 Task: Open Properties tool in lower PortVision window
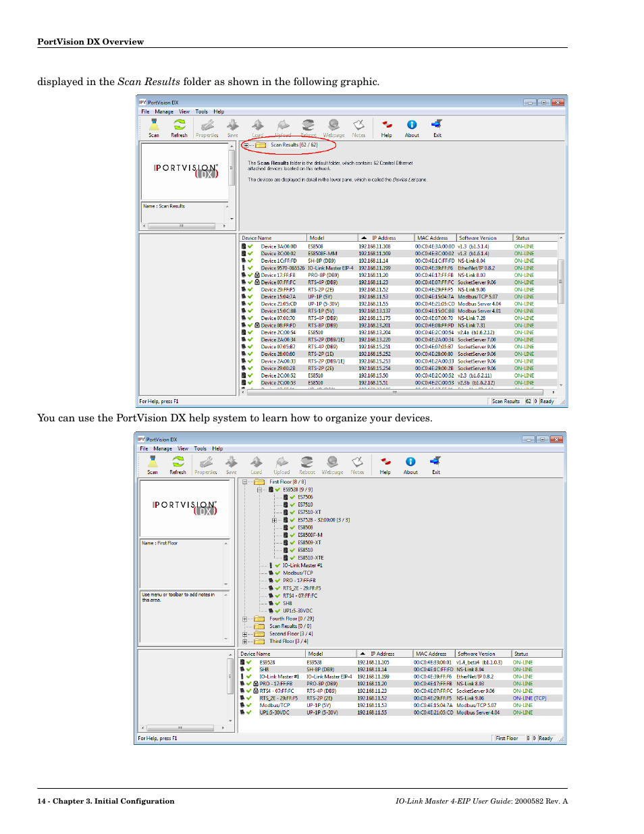pos(206,465)
